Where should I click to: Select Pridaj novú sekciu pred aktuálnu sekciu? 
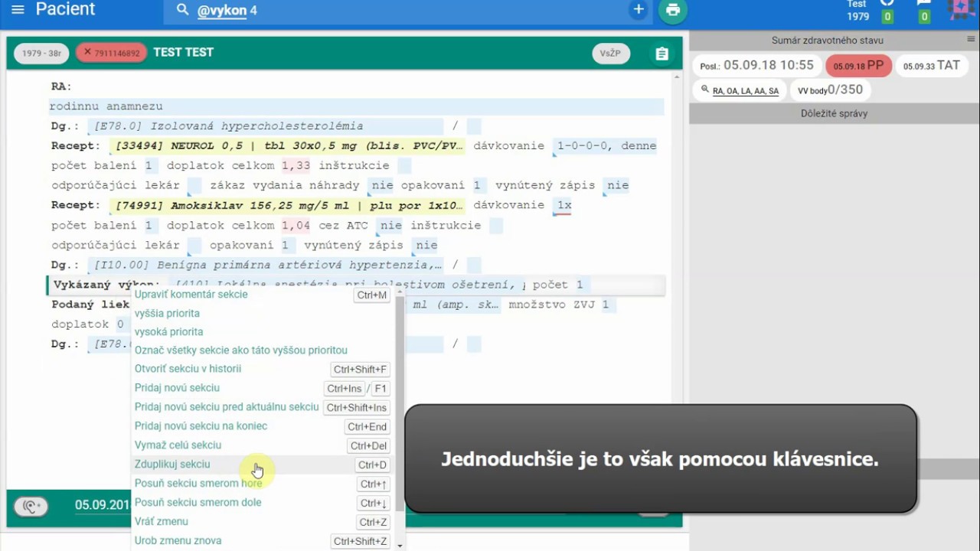click(x=263, y=407)
